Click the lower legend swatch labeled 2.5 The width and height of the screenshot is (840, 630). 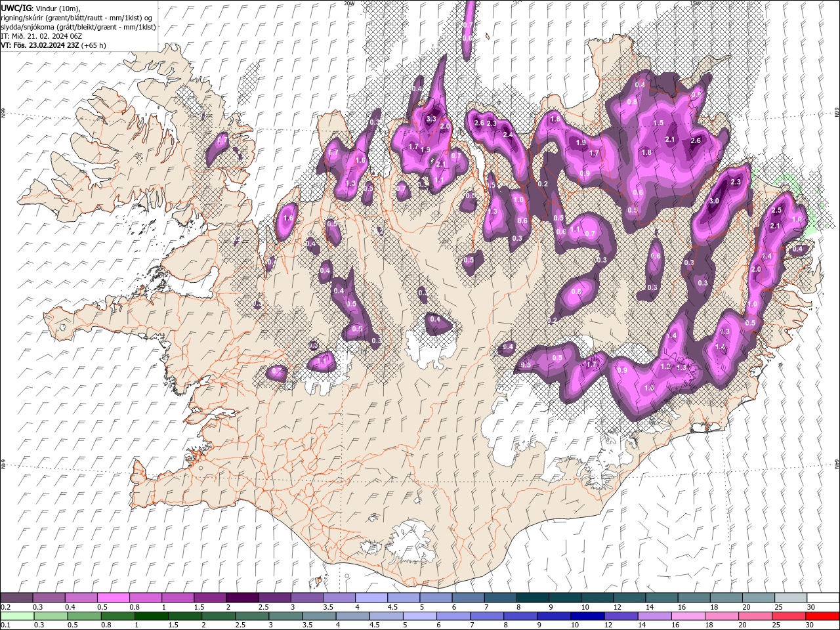[x=251, y=616]
